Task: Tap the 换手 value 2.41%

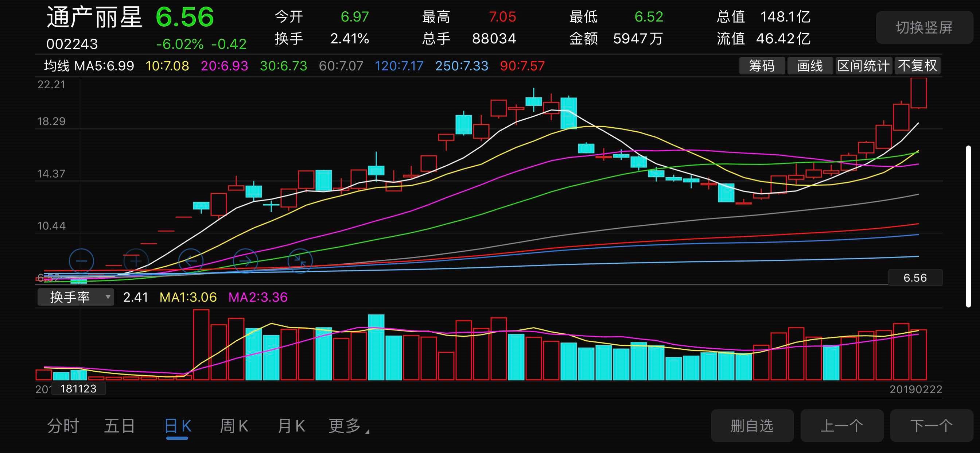Action: coord(350,38)
